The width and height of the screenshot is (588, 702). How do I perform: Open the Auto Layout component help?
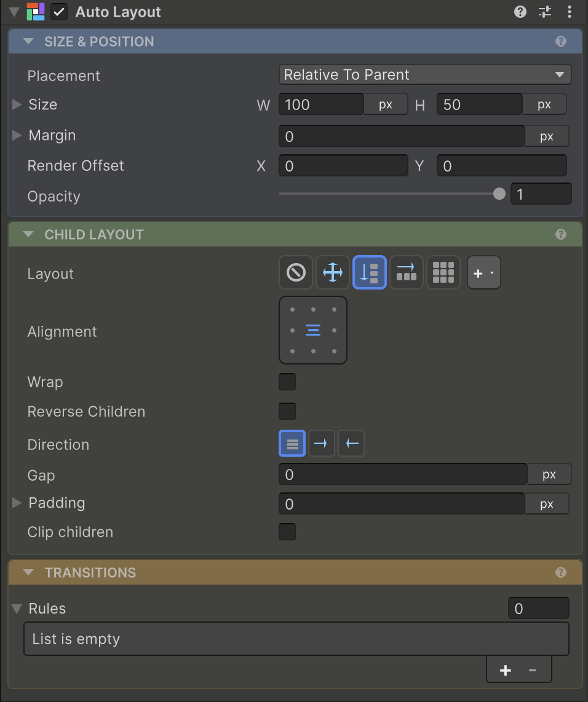tap(520, 12)
